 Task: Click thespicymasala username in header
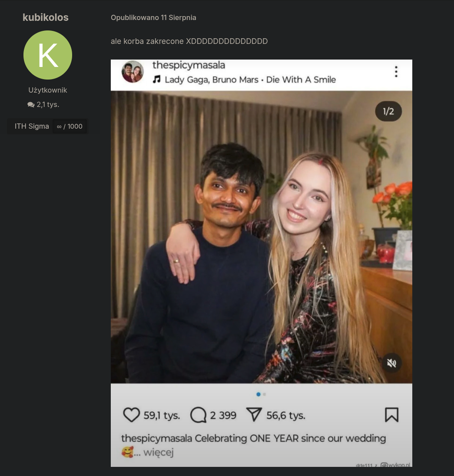point(189,65)
